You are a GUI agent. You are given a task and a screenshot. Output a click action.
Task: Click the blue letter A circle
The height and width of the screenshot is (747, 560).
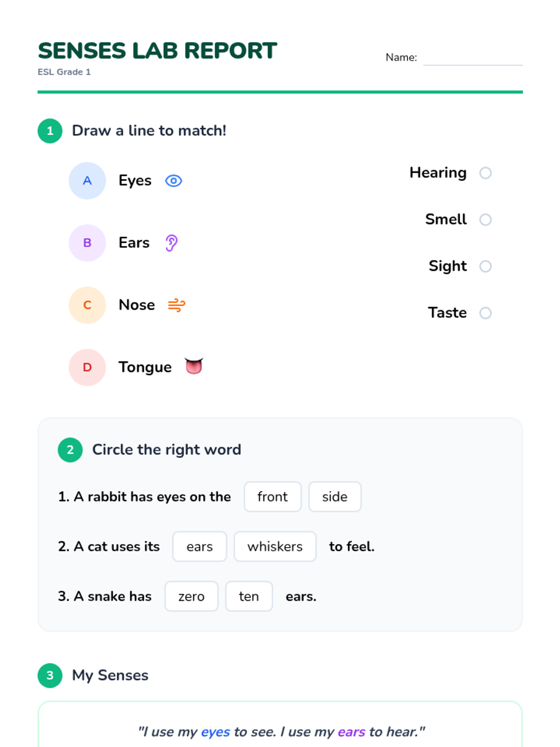pyautogui.click(x=87, y=181)
